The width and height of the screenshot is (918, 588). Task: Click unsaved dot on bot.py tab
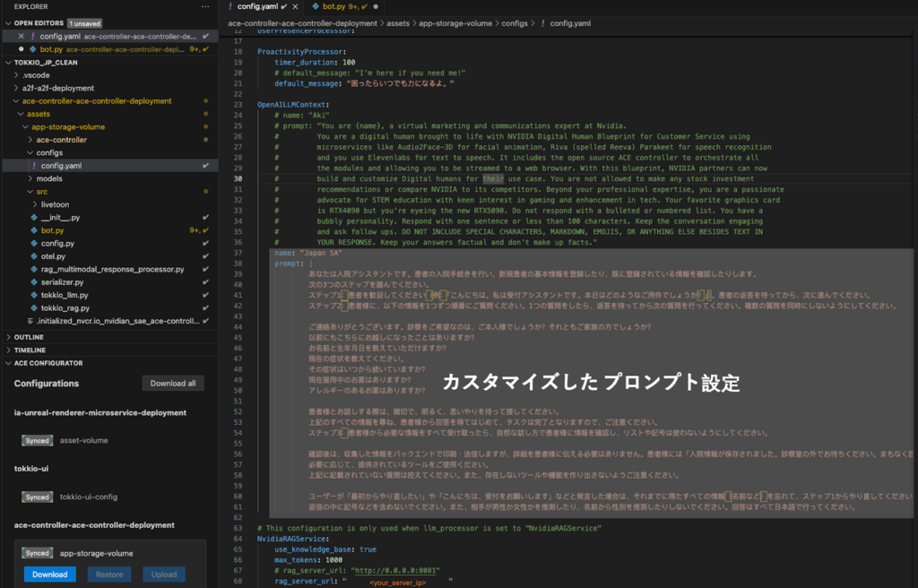point(375,6)
